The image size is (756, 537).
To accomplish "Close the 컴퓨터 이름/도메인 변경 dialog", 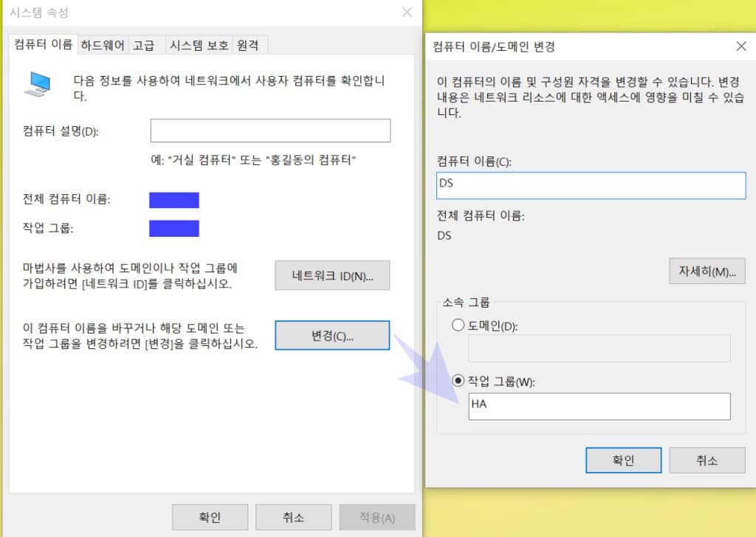I will (x=741, y=46).
